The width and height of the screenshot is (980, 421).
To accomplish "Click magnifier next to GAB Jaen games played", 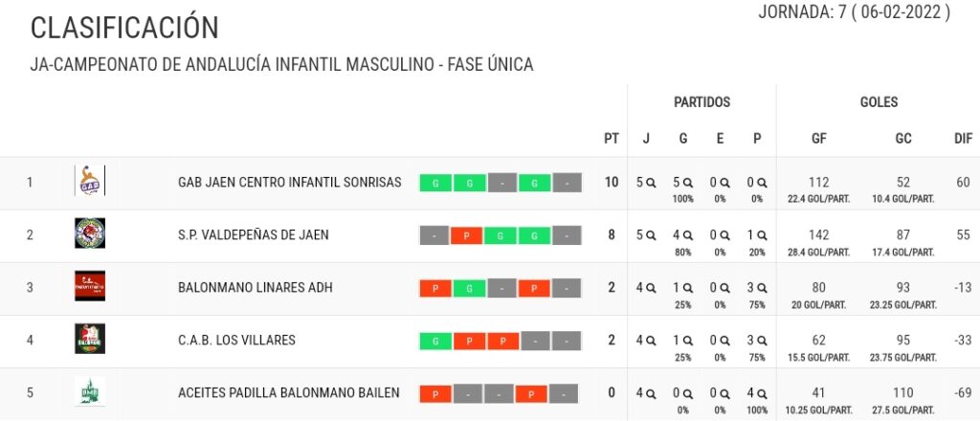I will [x=651, y=183].
